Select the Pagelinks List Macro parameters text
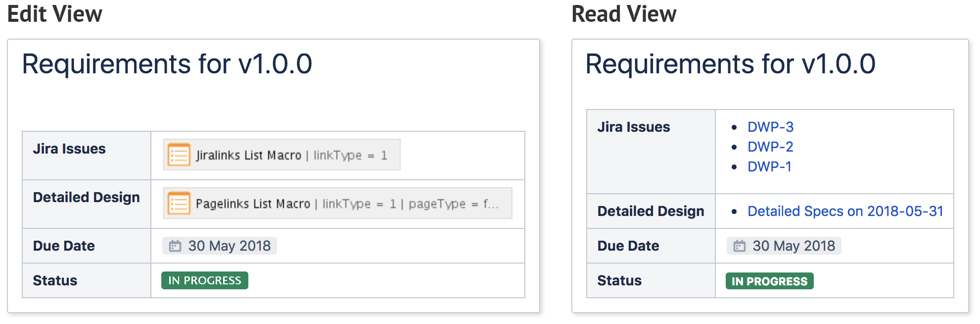 coord(410,204)
